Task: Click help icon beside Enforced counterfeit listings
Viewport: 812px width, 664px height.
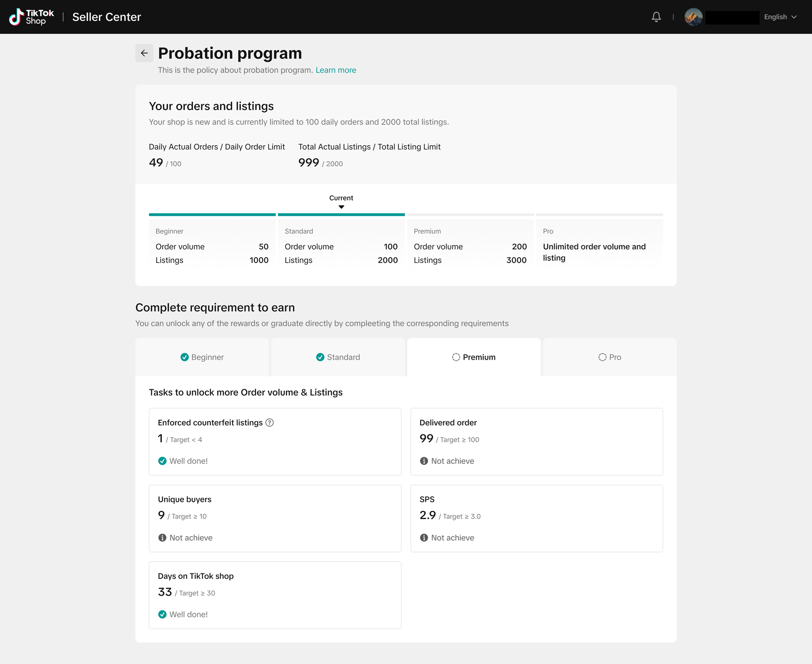Action: click(269, 423)
